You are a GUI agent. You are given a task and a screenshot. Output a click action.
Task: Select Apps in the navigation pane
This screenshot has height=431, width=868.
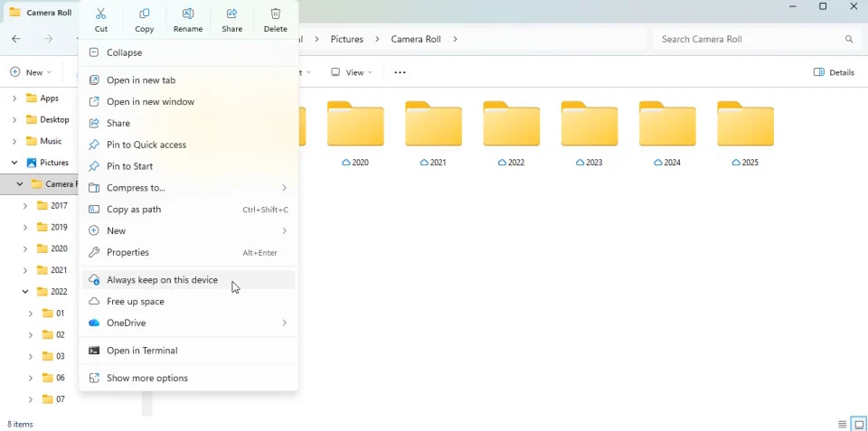42,98
